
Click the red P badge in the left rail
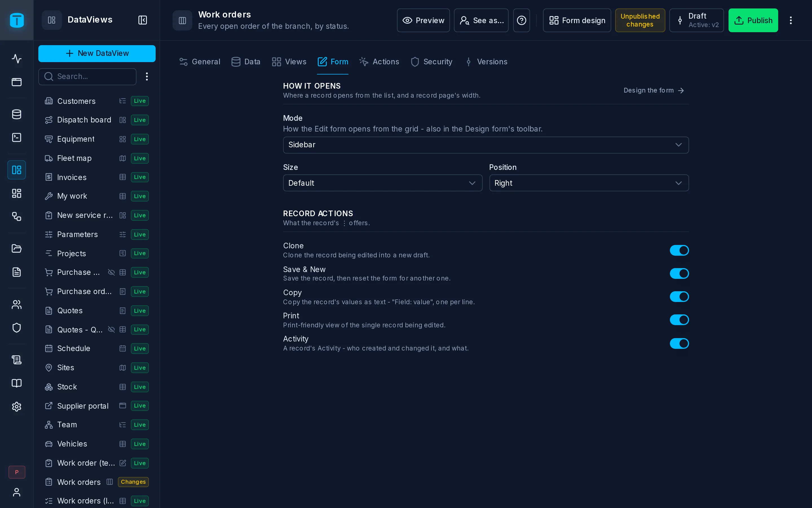coord(17,472)
